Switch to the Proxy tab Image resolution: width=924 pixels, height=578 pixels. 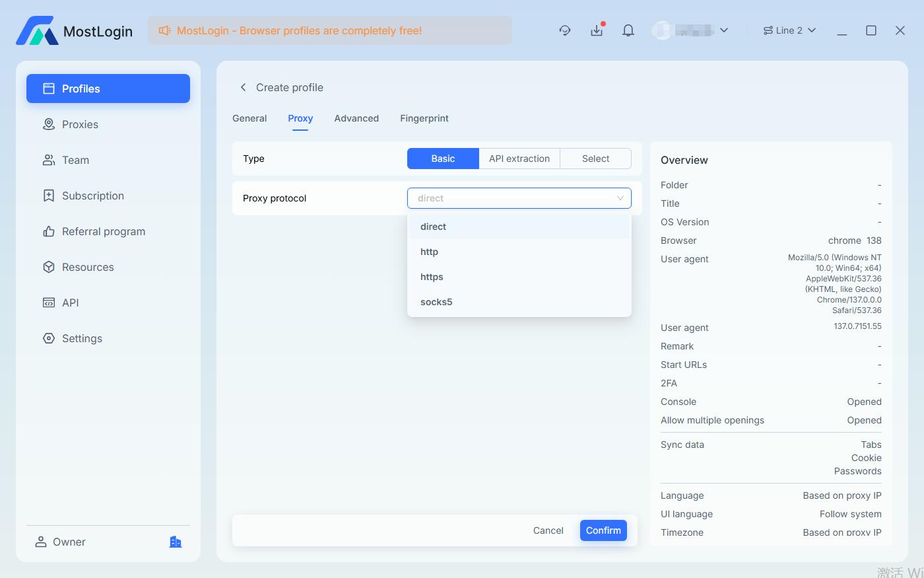point(300,118)
